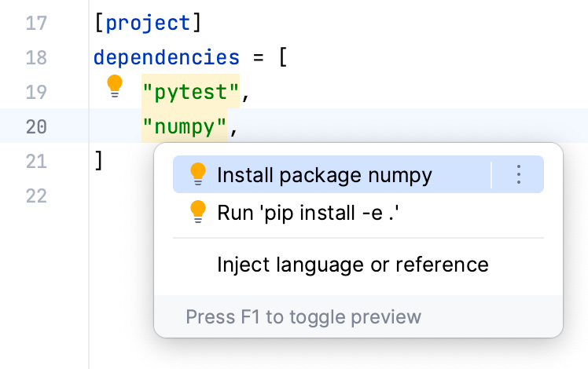
Task: Click line number 17 in the gutter
Action: (x=36, y=23)
